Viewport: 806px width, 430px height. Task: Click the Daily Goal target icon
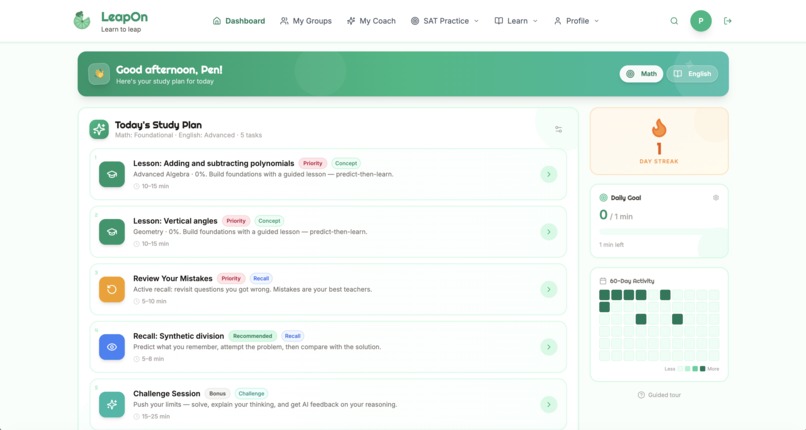[603, 198]
